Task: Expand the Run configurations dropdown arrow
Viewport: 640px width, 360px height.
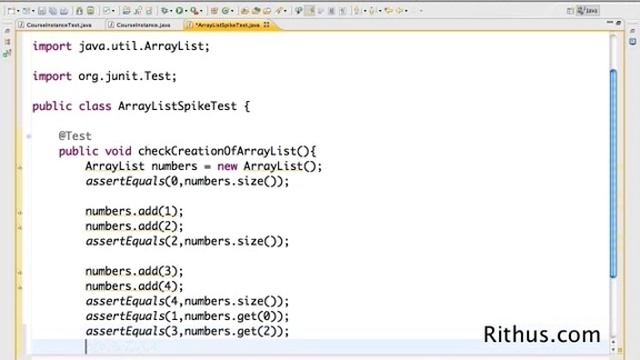Action: pos(186,11)
